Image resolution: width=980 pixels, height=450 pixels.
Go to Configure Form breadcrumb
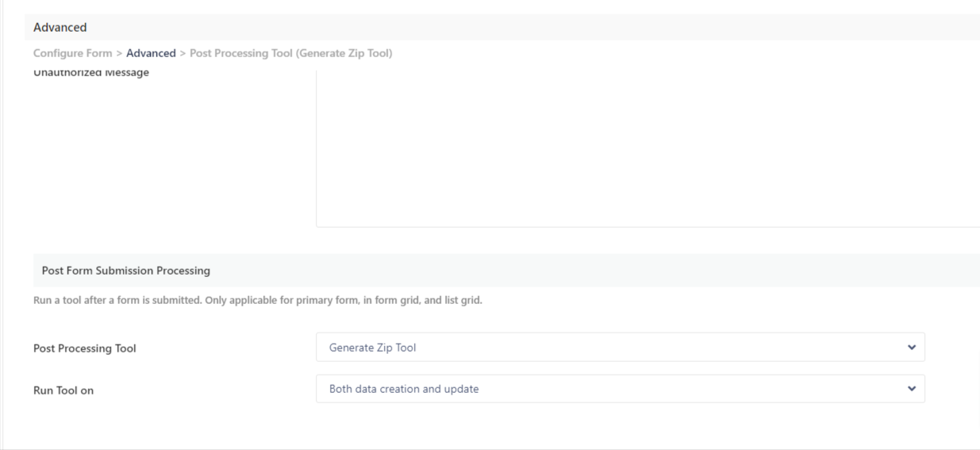coord(73,53)
